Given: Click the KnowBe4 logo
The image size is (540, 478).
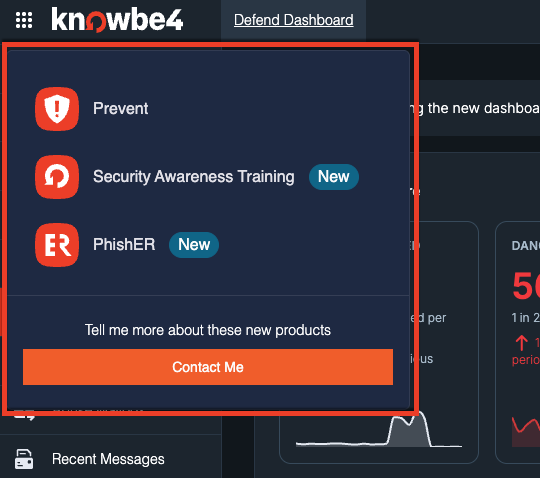Looking at the screenshot, I should click(117, 20).
